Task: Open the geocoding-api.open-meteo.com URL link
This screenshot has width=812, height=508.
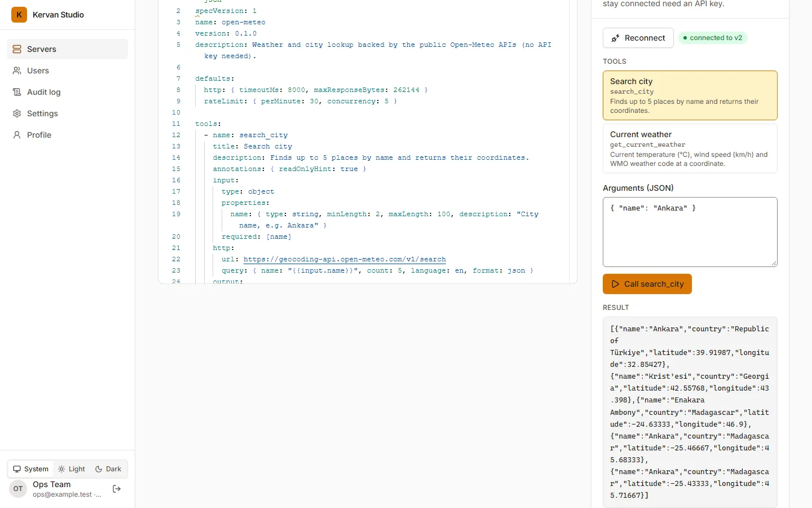Action: coord(345,259)
